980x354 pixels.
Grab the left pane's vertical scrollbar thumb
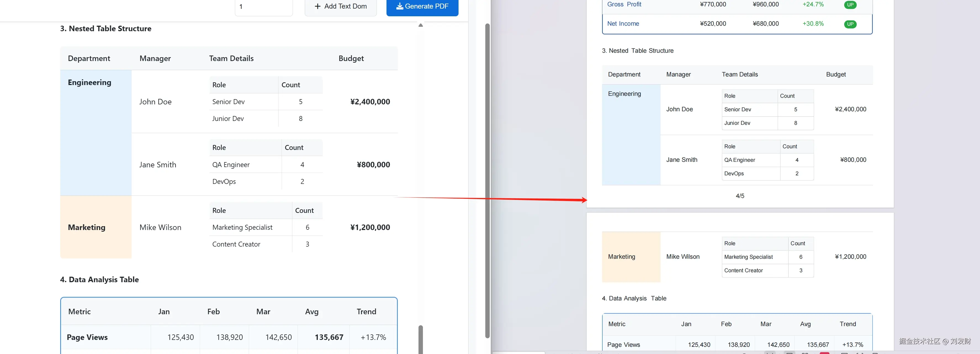click(x=487, y=181)
